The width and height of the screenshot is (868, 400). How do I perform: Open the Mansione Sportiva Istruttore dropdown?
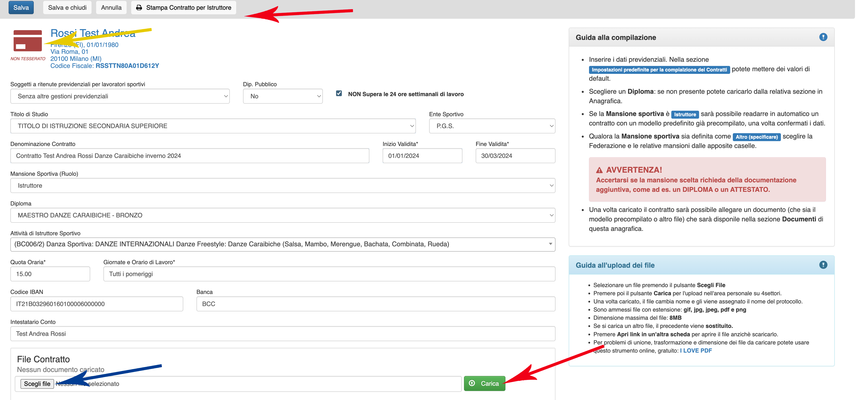(x=282, y=186)
